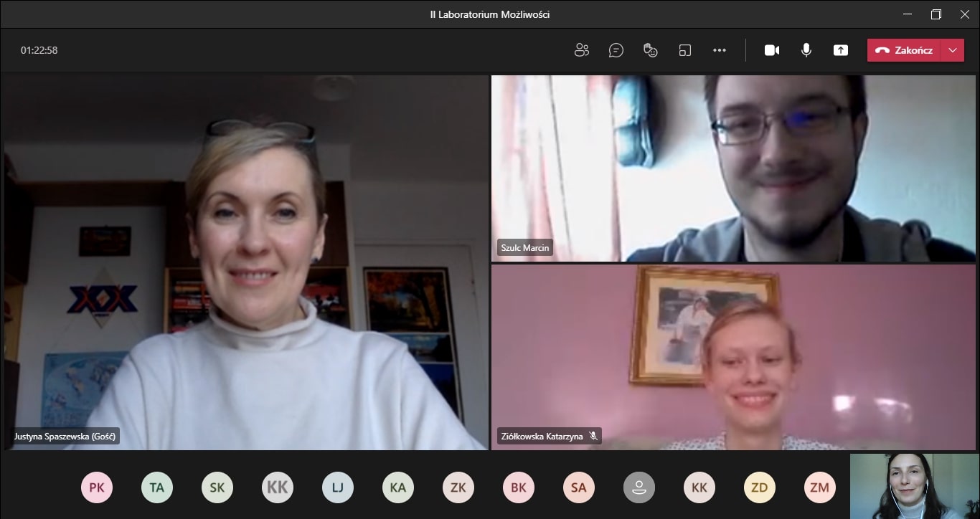980x519 pixels.
Task: Select Justyna Spaszewska's large video tile
Action: point(246,262)
